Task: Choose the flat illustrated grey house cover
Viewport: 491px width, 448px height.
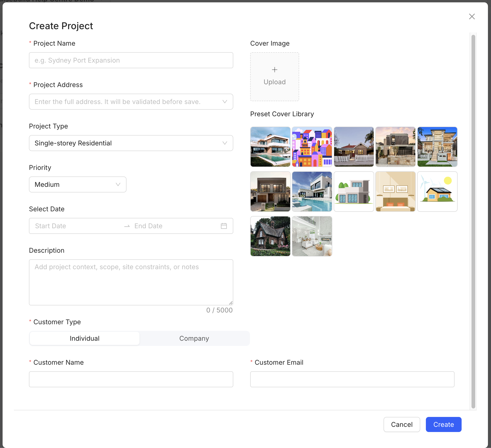Action: click(354, 192)
